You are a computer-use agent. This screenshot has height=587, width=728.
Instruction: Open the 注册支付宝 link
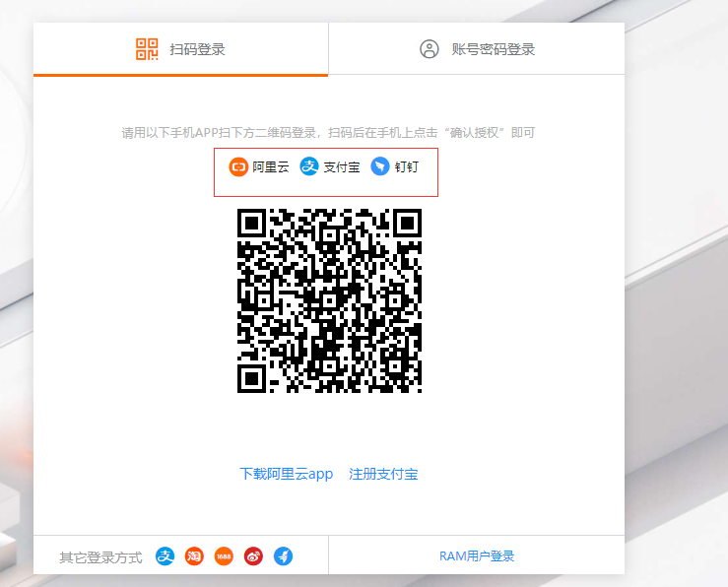point(383,474)
